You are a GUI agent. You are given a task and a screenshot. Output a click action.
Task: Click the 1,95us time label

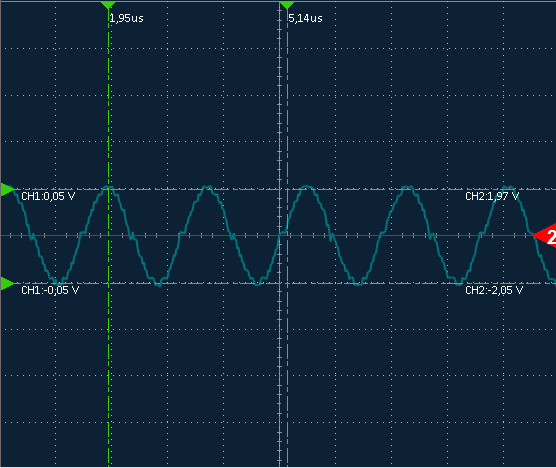127,18
